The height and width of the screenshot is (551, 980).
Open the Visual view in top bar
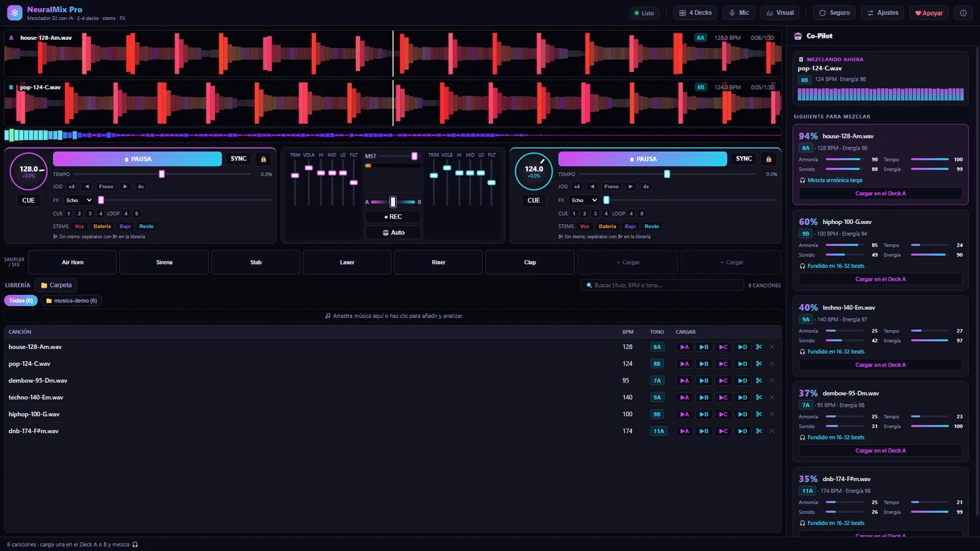(x=780, y=13)
